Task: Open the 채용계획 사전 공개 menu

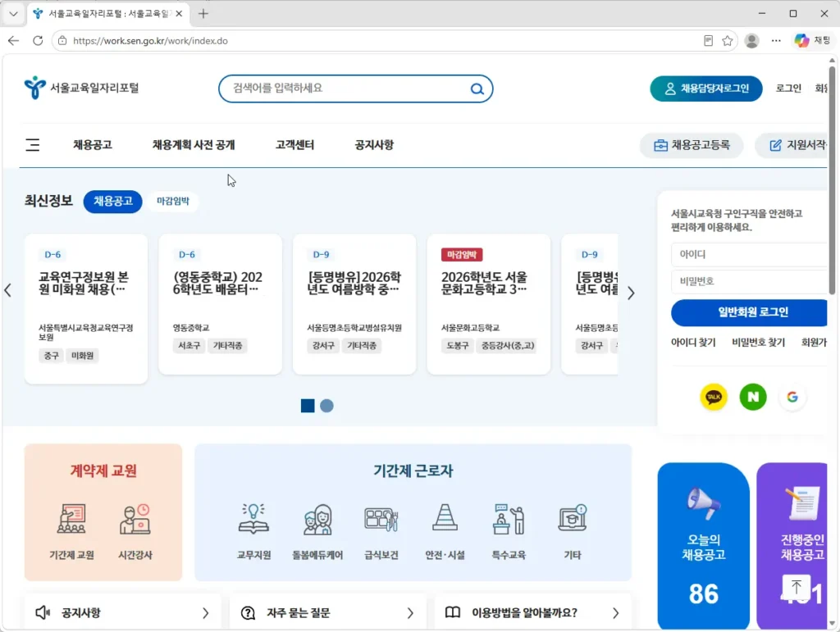Action: click(x=194, y=145)
